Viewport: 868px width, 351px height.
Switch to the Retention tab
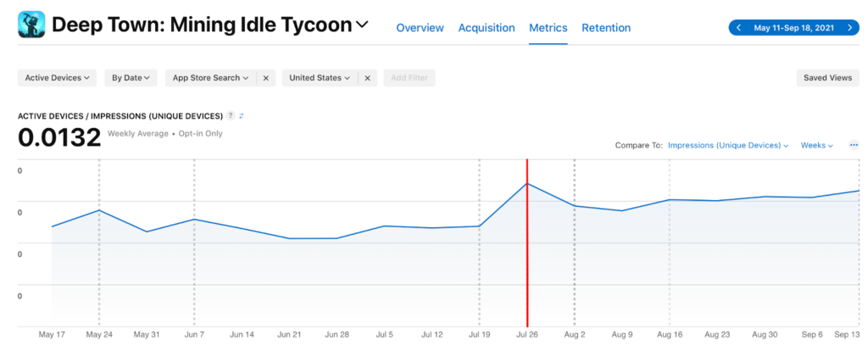point(605,28)
